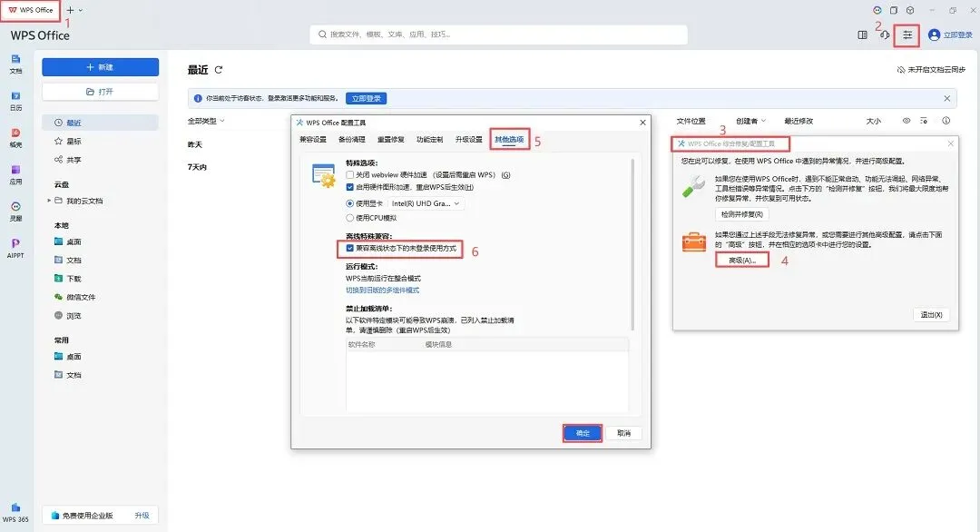Click the global settings sliders icon in header
Screen dimensions: 980x532
[x=906, y=35]
